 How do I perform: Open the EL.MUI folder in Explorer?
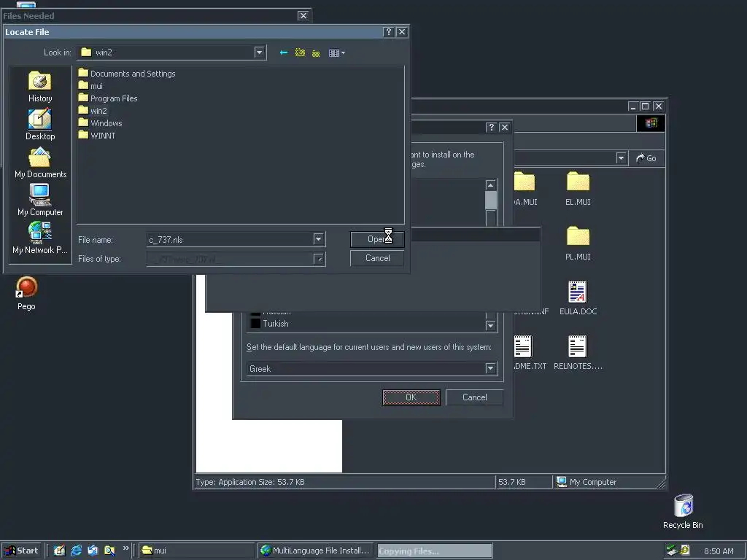(578, 189)
